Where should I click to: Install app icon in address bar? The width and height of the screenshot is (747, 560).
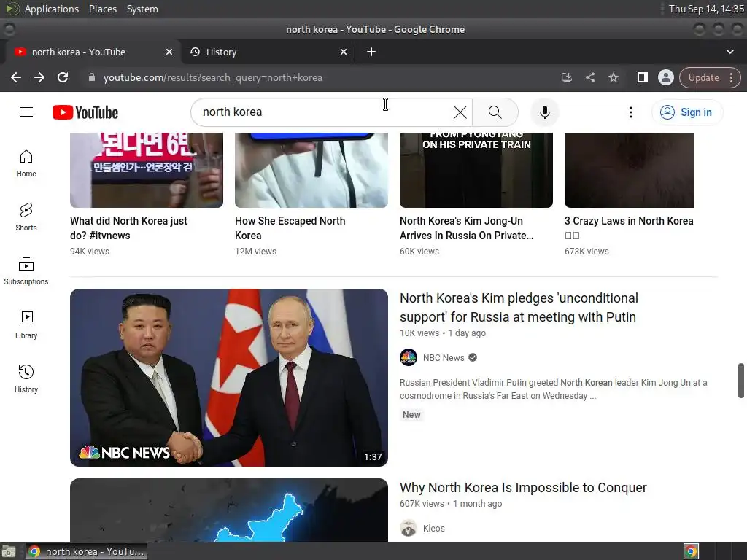coord(566,77)
